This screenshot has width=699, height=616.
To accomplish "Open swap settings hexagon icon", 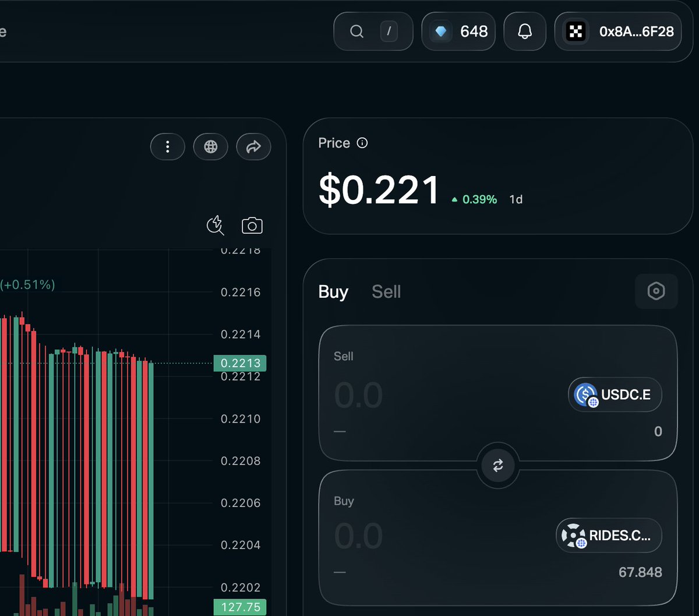I will coord(656,291).
